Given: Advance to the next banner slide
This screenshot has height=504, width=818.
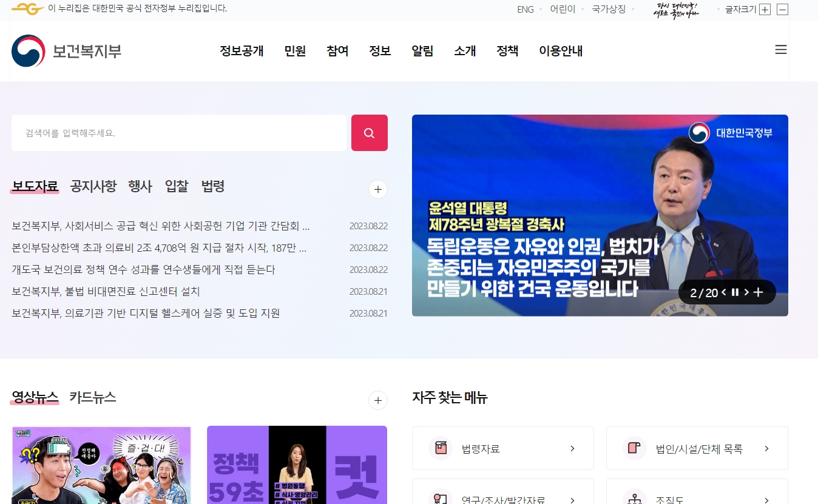Looking at the screenshot, I should (x=746, y=292).
